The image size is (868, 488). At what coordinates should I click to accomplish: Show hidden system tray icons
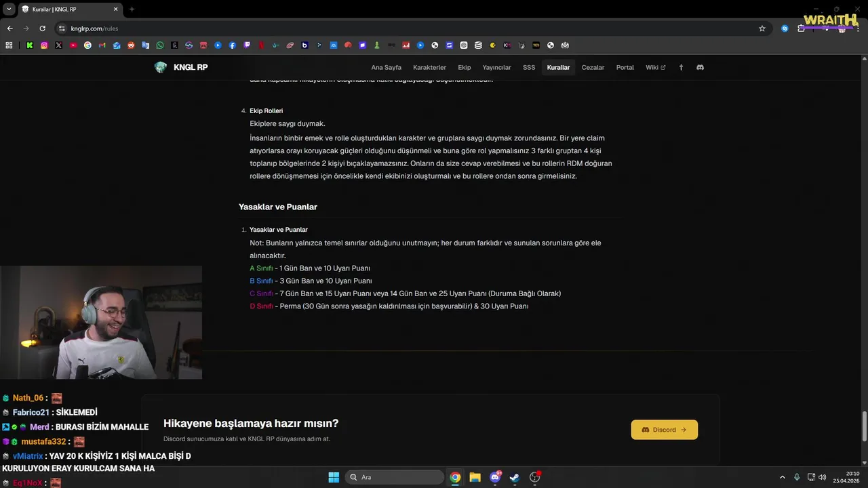pyautogui.click(x=782, y=477)
